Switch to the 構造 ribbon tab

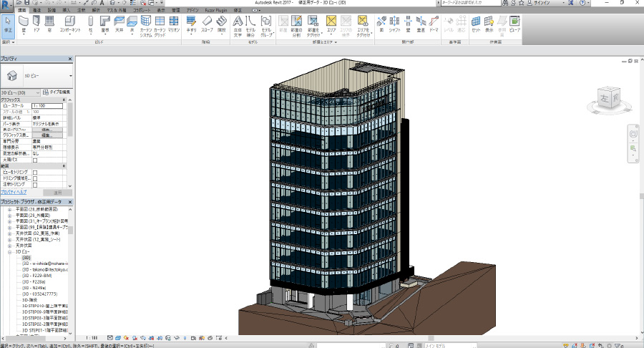(36, 10)
